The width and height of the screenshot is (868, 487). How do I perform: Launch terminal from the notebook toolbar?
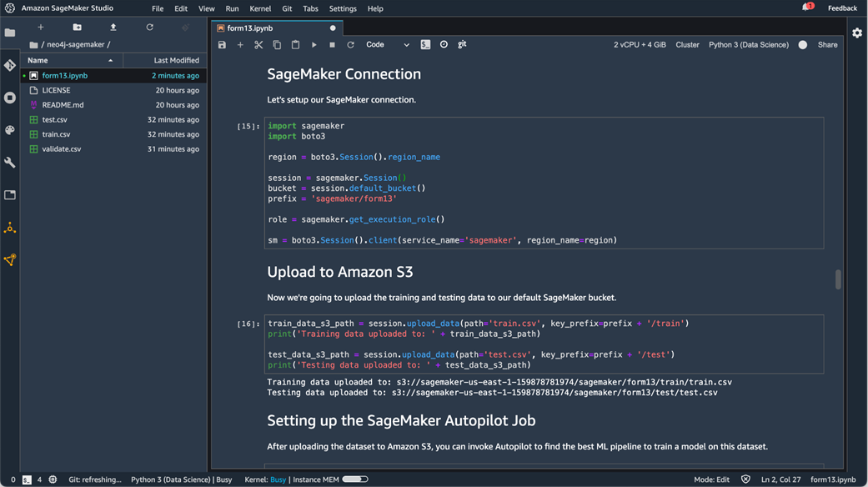(425, 45)
